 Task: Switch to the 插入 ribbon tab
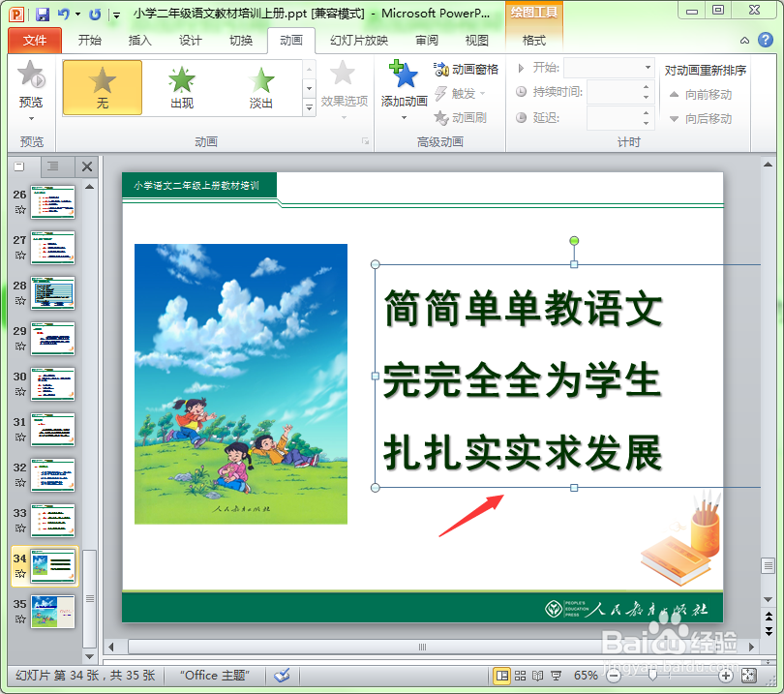140,41
